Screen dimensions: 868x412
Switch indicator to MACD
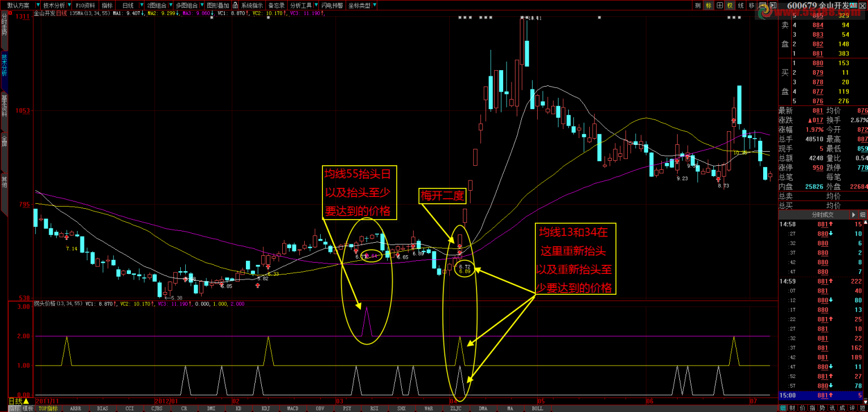click(292, 408)
